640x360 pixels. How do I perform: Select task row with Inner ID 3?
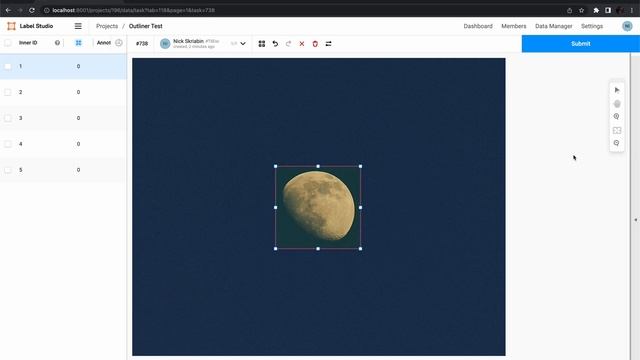pos(63,118)
